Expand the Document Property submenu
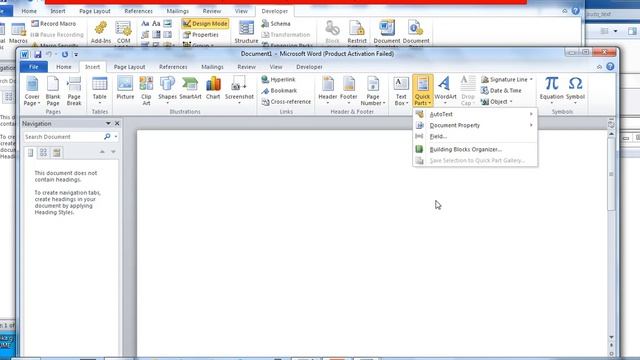 coord(475,125)
